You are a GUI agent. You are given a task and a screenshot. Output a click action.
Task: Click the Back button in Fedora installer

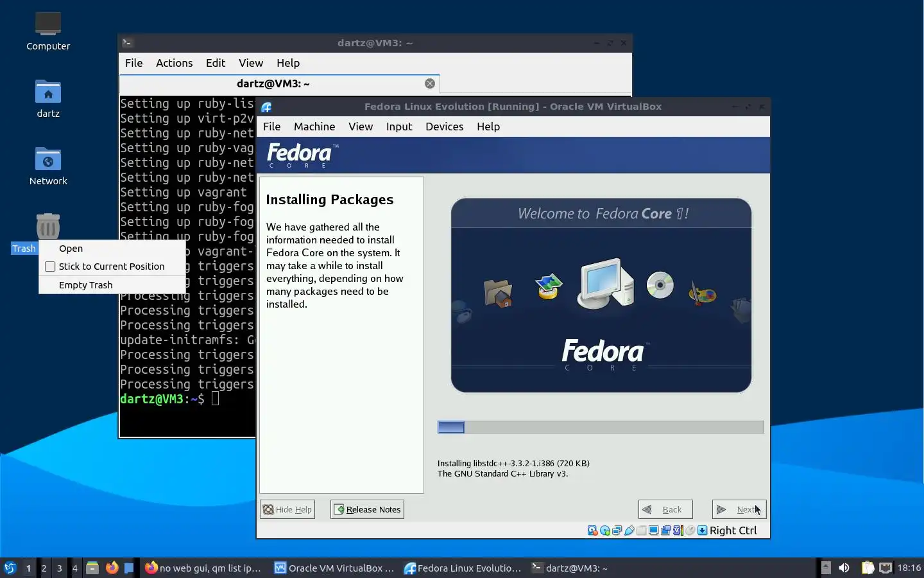pyautogui.click(x=665, y=509)
